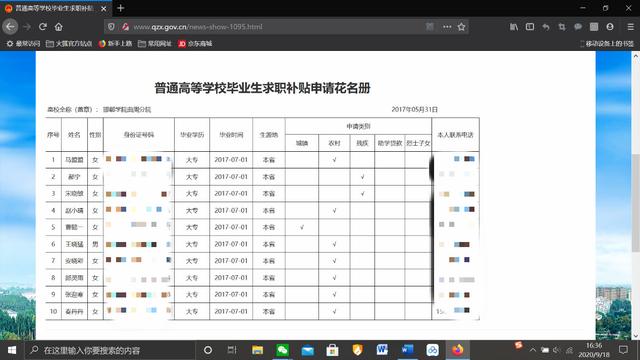Open WeChat from taskbar
Screen dimensions: 640x360
282,350
